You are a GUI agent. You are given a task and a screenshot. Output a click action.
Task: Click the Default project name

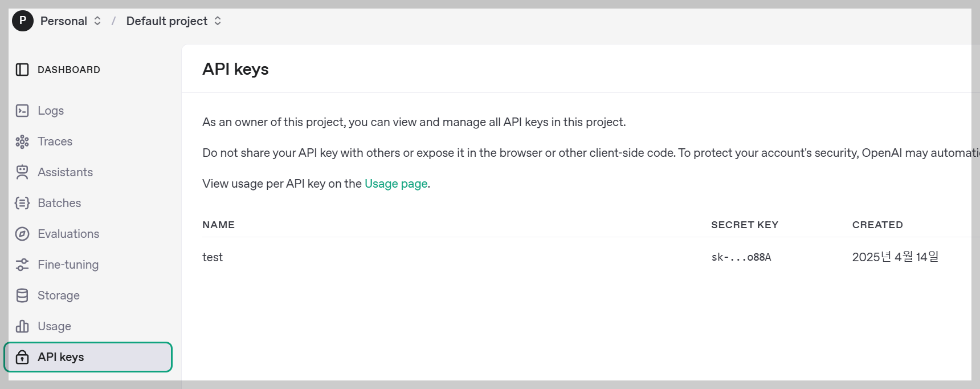click(167, 21)
